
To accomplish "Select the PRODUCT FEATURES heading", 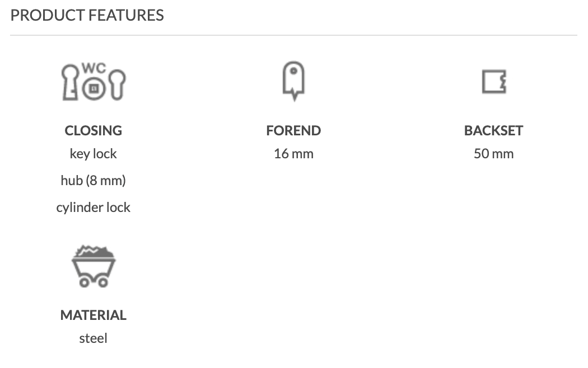I will click(87, 15).
